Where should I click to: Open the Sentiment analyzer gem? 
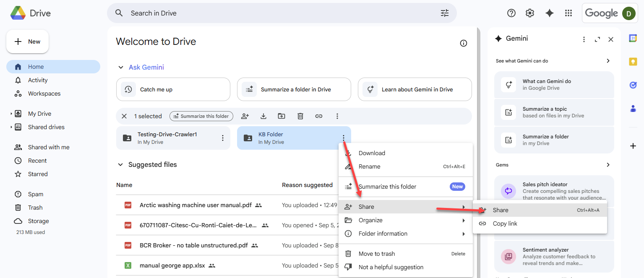(x=554, y=257)
